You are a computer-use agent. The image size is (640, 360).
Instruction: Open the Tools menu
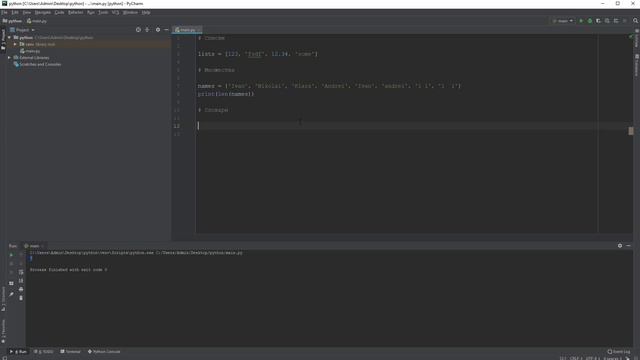click(x=103, y=13)
